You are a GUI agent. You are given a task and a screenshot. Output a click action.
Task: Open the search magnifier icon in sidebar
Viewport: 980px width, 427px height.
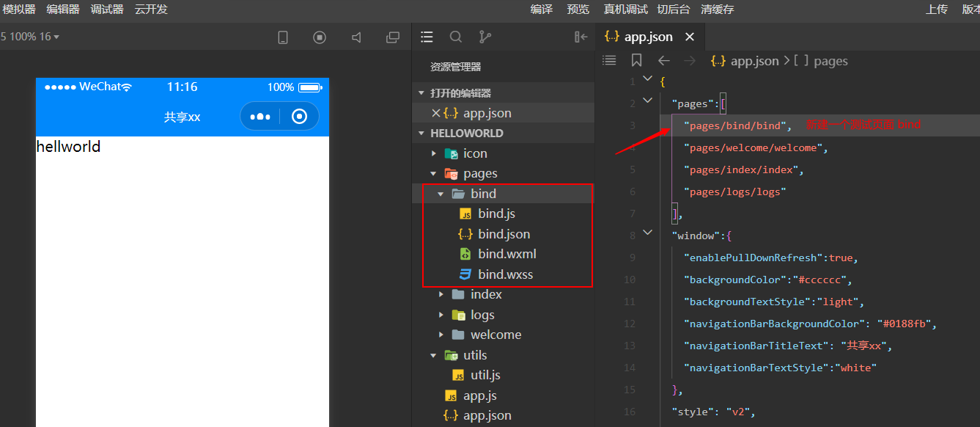point(456,37)
